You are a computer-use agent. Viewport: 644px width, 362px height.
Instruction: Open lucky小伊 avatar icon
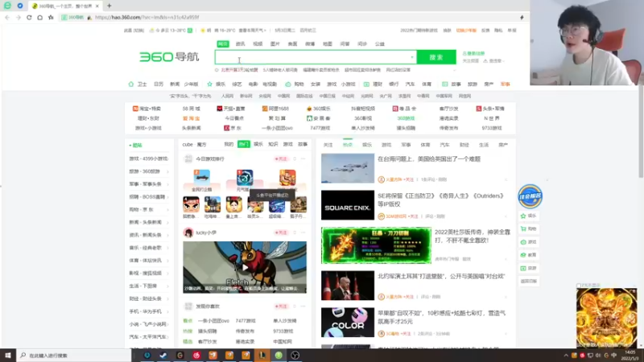pyautogui.click(x=188, y=232)
